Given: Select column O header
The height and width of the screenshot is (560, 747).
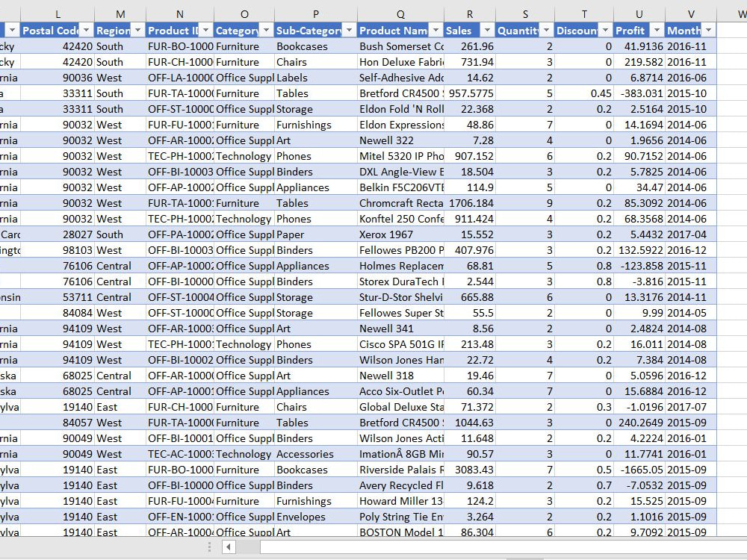Looking at the screenshot, I should pyautogui.click(x=244, y=14).
